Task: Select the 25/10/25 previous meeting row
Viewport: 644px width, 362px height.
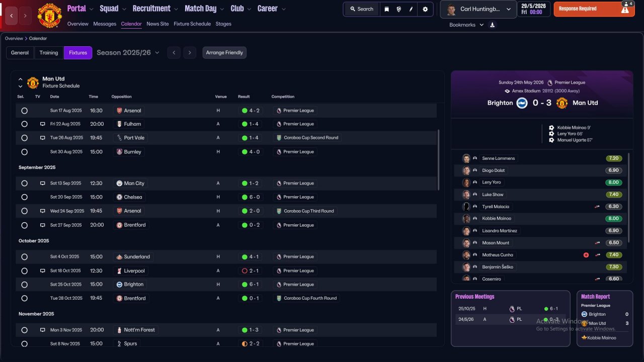Action: 511,309
